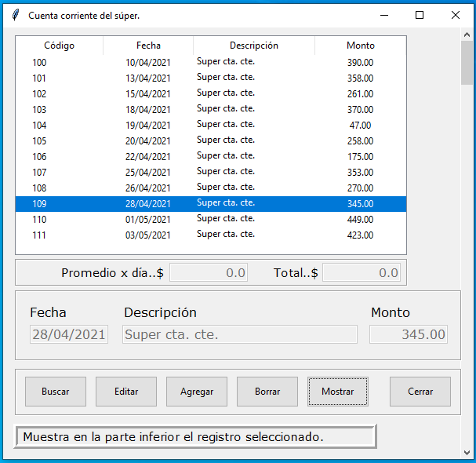Image resolution: width=476 pixels, height=463 pixels.
Task: Select the row with amount 353.00
Action: (211, 173)
